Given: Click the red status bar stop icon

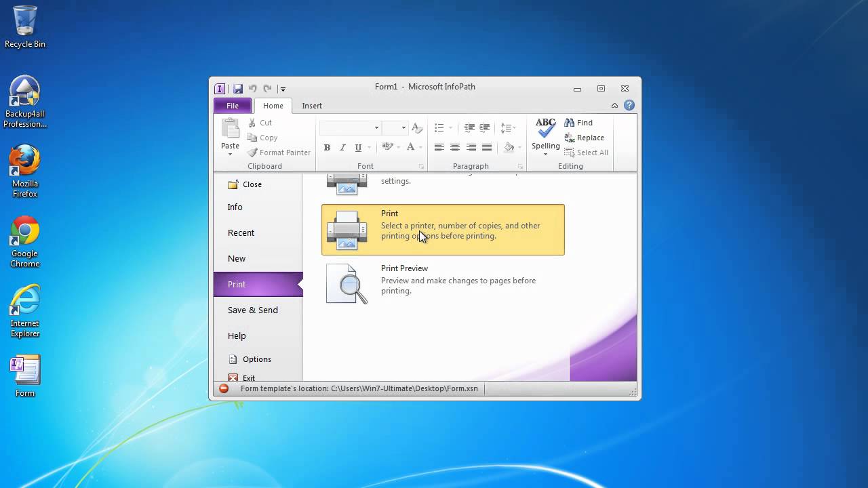Looking at the screenshot, I should 224,388.
